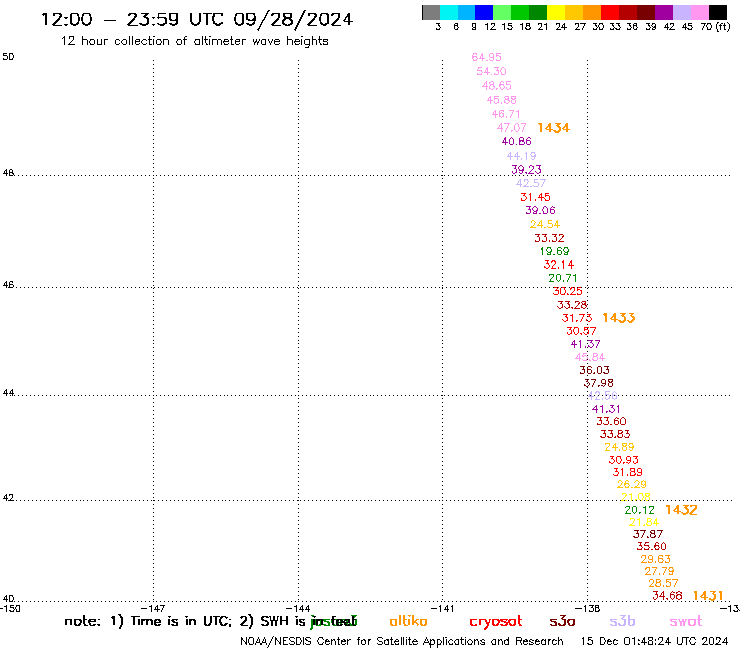Click the cyan swatch in the color legend
740x650 pixels.
coord(448,12)
